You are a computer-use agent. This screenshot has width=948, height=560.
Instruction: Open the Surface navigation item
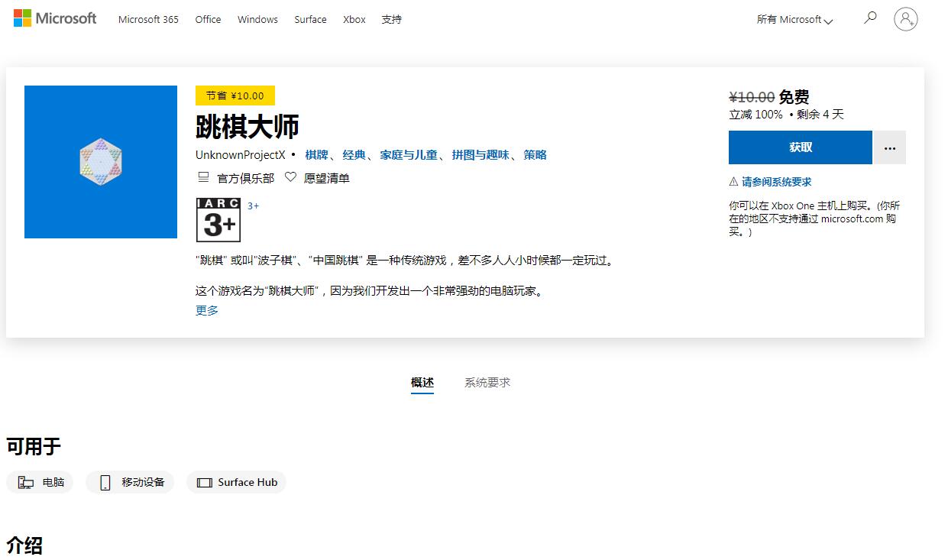tap(310, 19)
